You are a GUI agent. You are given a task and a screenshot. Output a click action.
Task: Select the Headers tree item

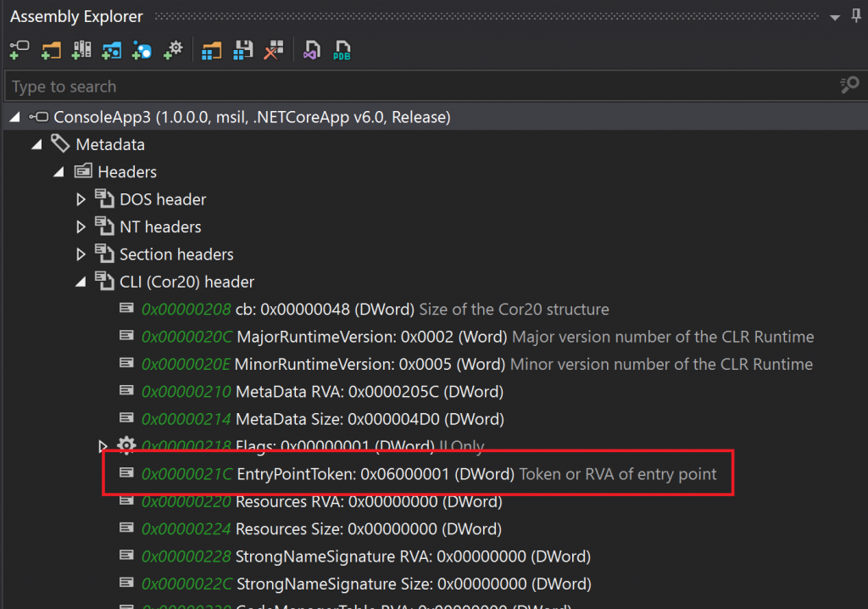pyautogui.click(x=127, y=172)
